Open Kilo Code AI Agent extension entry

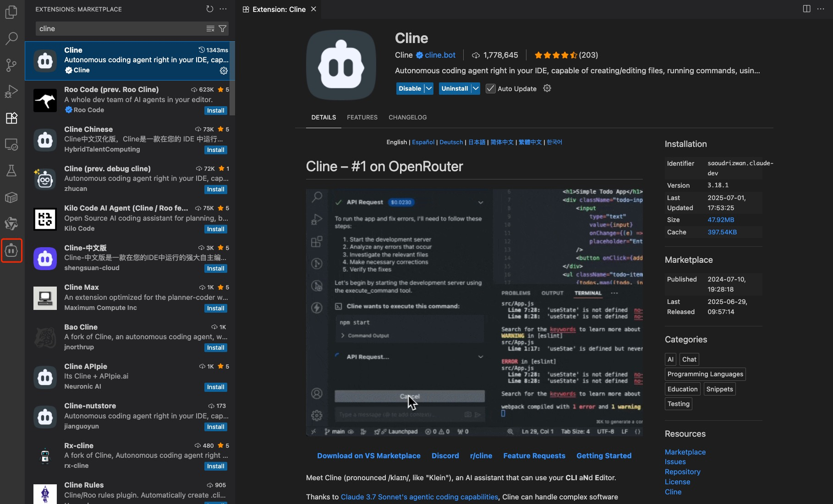coord(130,218)
